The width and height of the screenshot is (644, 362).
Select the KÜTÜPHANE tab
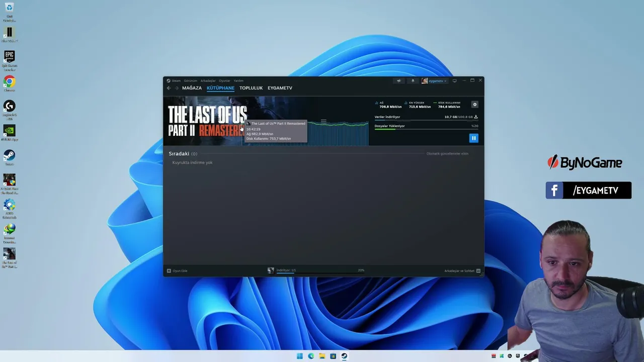pos(220,88)
